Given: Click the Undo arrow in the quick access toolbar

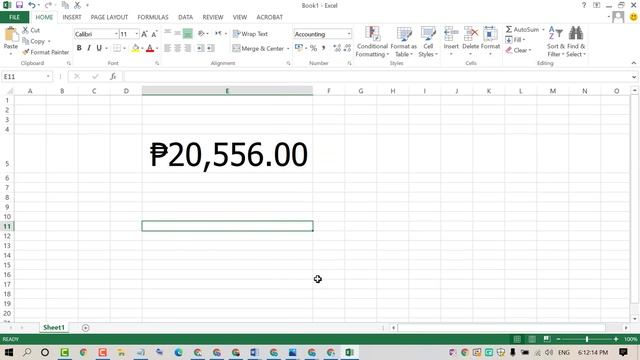Looking at the screenshot, I should coord(32,5).
